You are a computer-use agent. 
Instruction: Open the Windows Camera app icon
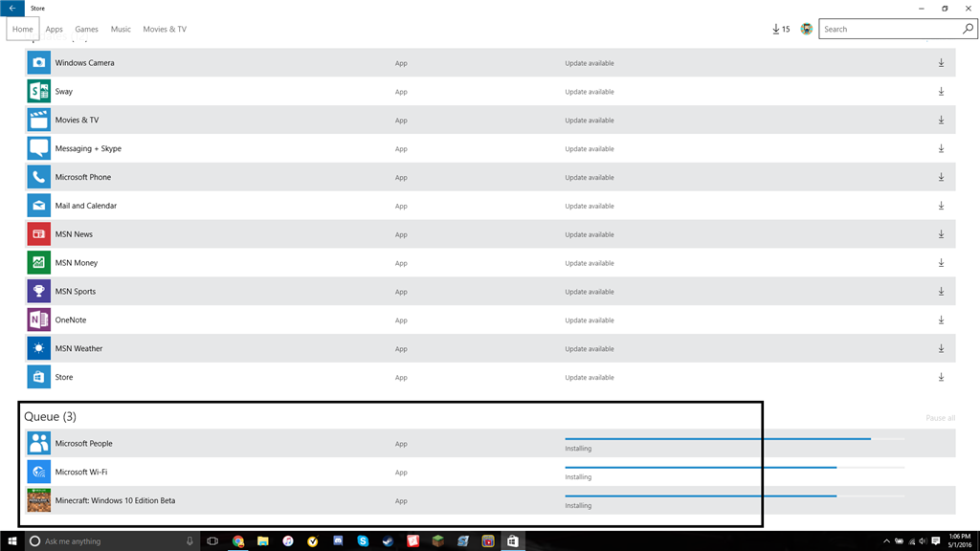coord(38,62)
